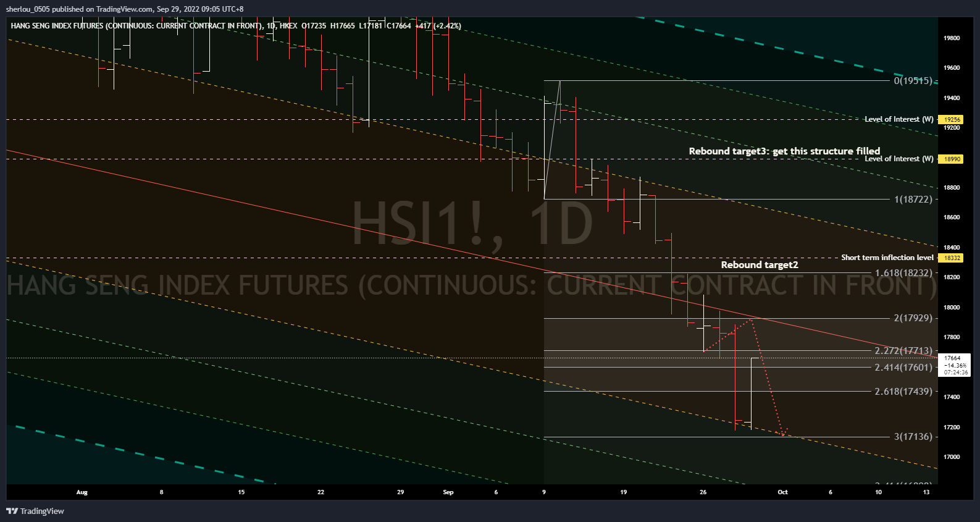
Task: Click the 26 label on the date axis
Action: tap(703, 492)
